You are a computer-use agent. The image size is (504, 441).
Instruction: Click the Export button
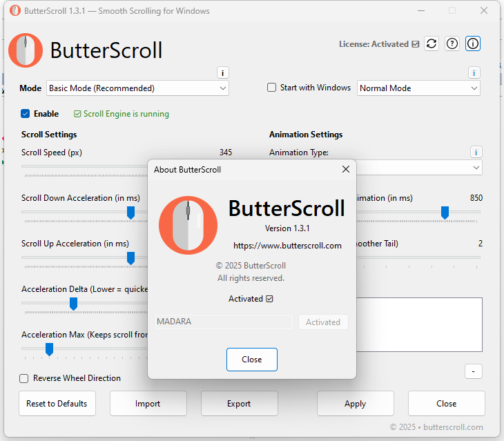(240, 404)
